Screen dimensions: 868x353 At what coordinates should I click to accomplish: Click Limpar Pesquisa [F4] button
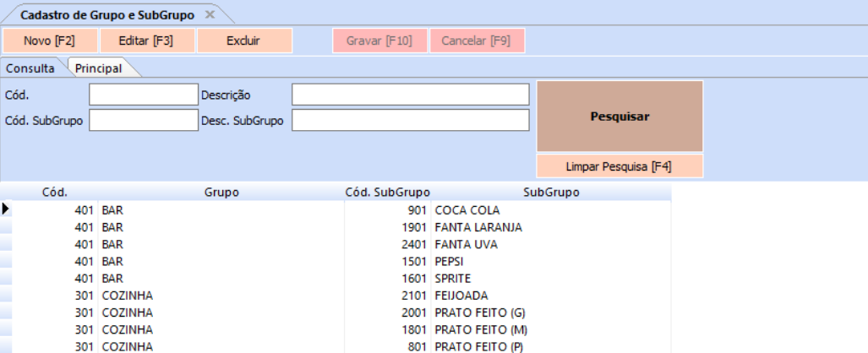pyautogui.click(x=620, y=166)
